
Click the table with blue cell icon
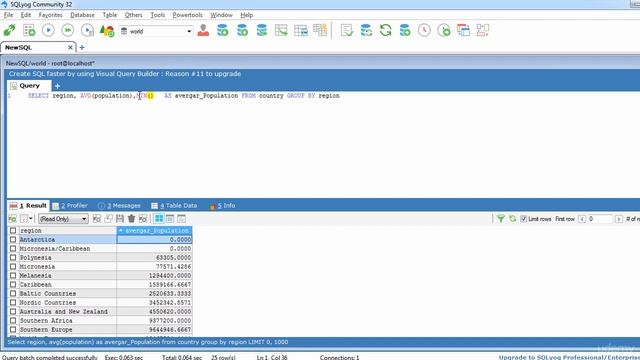301,30
